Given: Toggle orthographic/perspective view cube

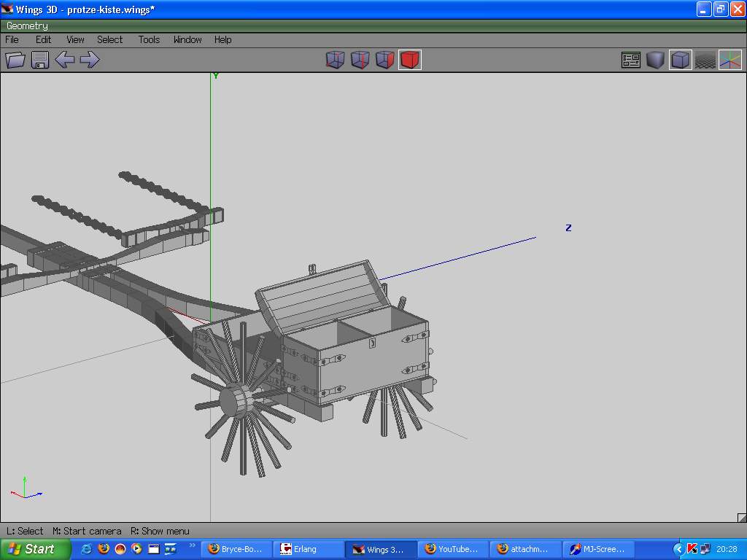Looking at the screenshot, I should coord(681,60).
